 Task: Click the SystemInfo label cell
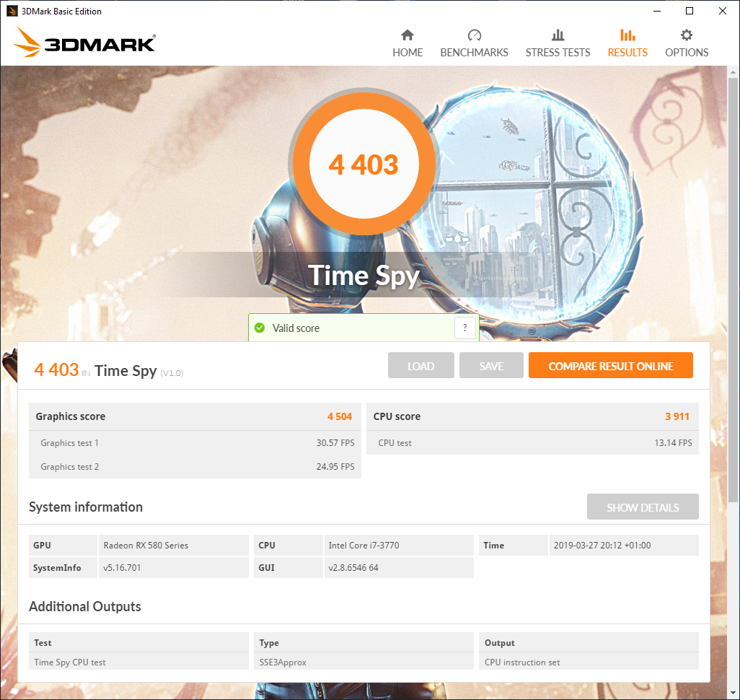point(63,568)
